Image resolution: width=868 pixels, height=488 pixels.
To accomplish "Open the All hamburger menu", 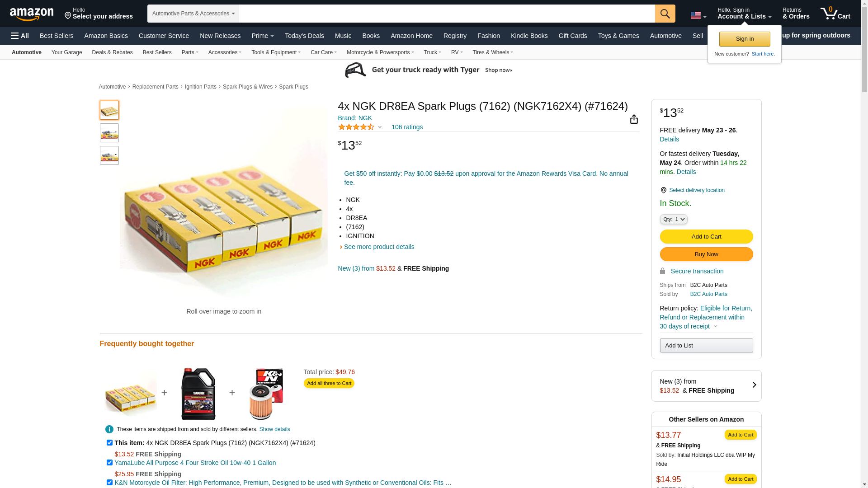I will [20, 36].
